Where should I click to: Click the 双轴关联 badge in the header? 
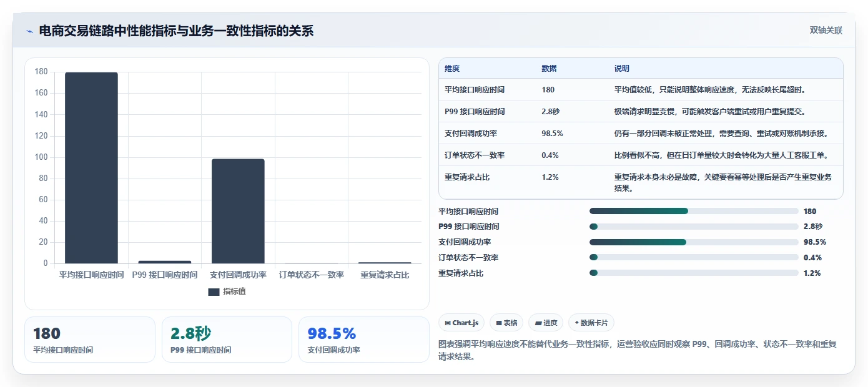point(826,31)
